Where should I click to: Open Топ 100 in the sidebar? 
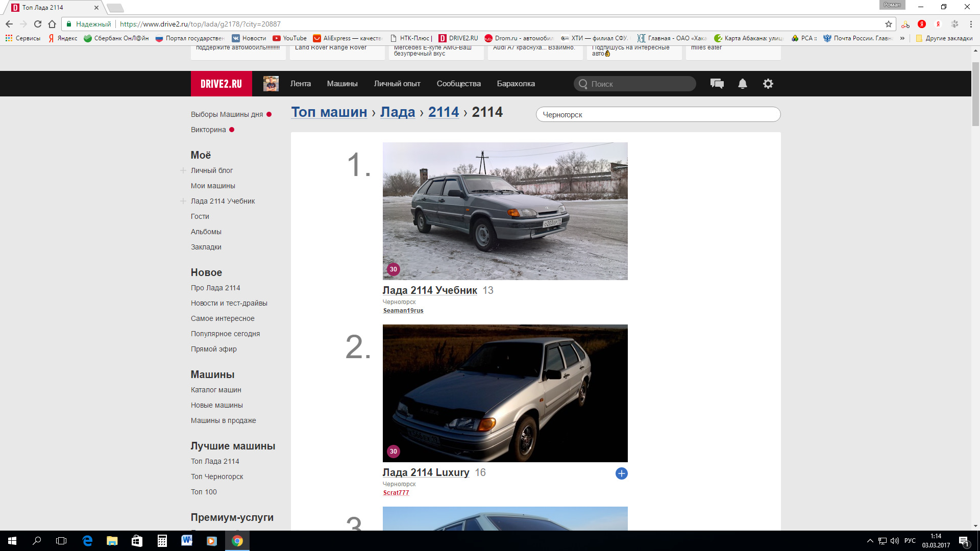[x=204, y=492]
